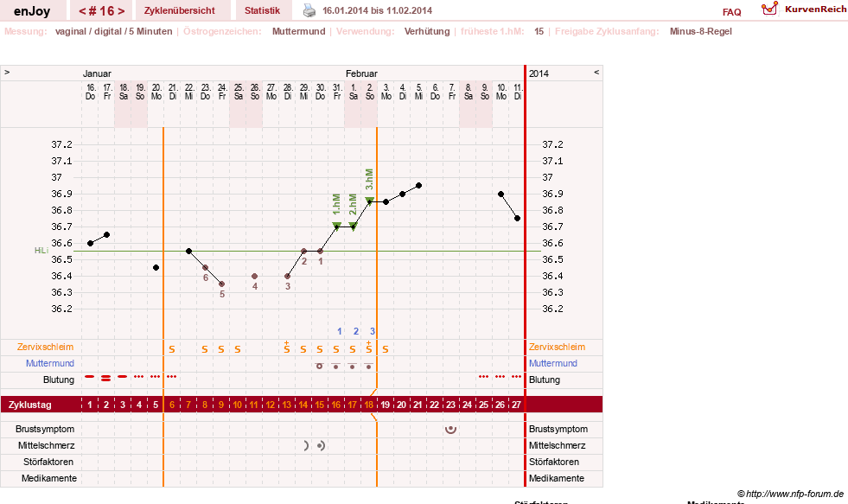Click the spotting dots on cycle day 27

click(516, 376)
